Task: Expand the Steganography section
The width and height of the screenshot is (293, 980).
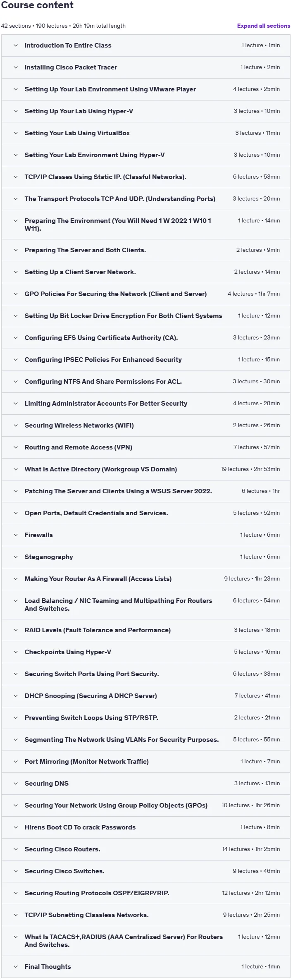Action: click(146, 557)
